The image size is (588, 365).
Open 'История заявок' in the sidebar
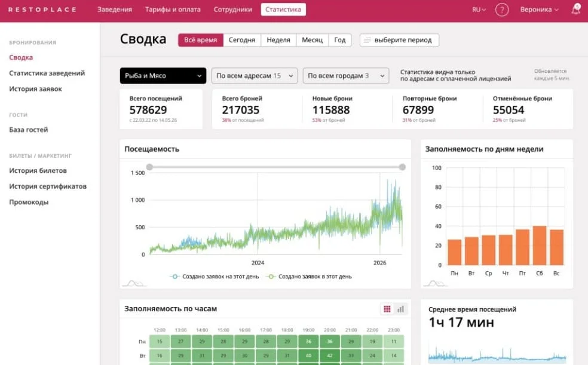36,89
